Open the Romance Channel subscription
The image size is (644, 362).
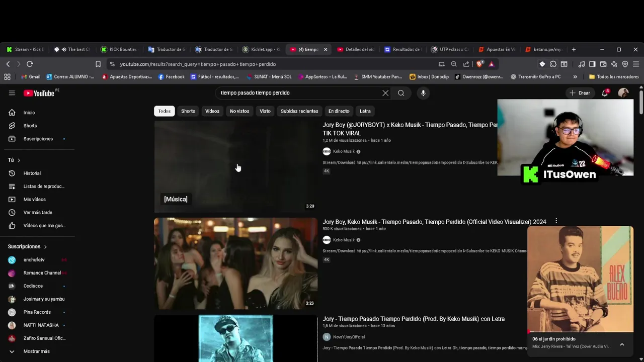tap(39, 273)
